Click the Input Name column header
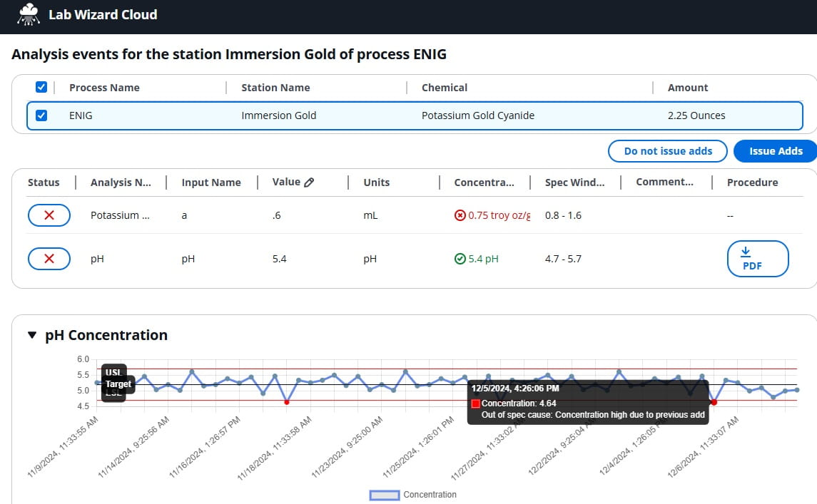The image size is (817, 504). [211, 182]
